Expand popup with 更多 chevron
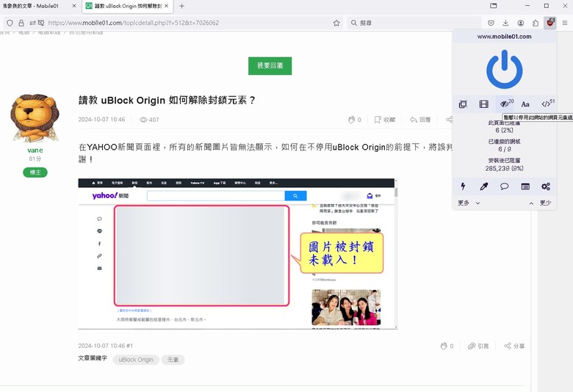The image size is (573, 392). [469, 203]
